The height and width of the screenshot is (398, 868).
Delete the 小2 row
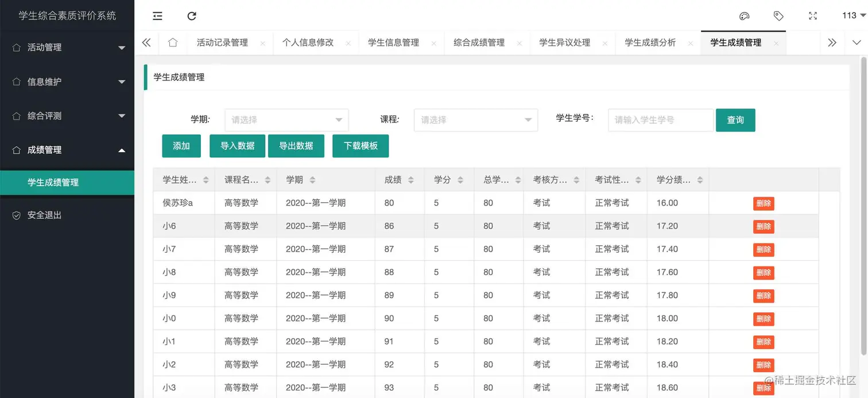click(x=764, y=365)
